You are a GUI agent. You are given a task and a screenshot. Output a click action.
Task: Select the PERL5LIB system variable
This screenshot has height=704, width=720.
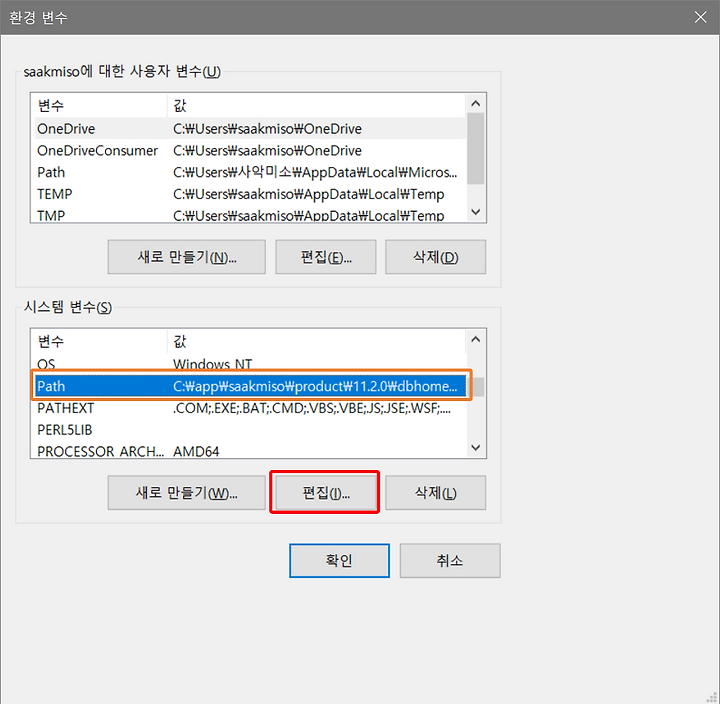click(250, 430)
